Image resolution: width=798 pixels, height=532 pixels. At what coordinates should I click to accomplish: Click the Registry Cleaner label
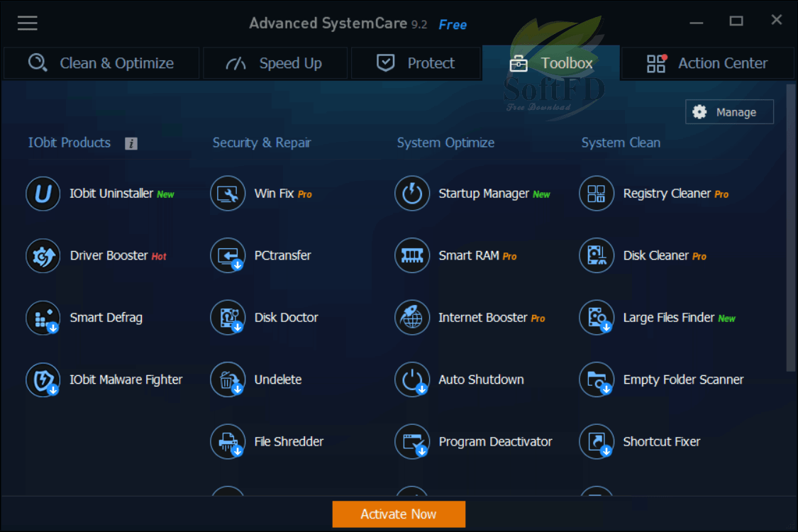(667, 194)
